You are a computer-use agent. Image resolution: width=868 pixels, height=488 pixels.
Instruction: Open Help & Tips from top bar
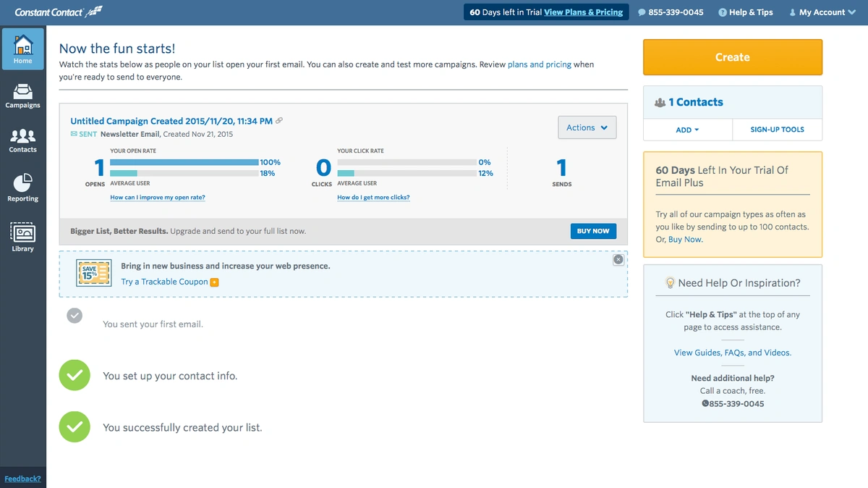point(746,12)
